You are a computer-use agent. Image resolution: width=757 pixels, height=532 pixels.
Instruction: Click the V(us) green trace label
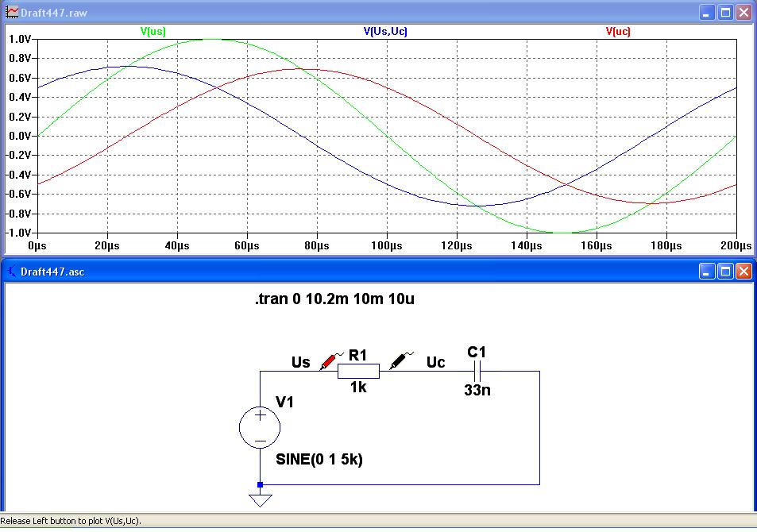click(x=153, y=32)
